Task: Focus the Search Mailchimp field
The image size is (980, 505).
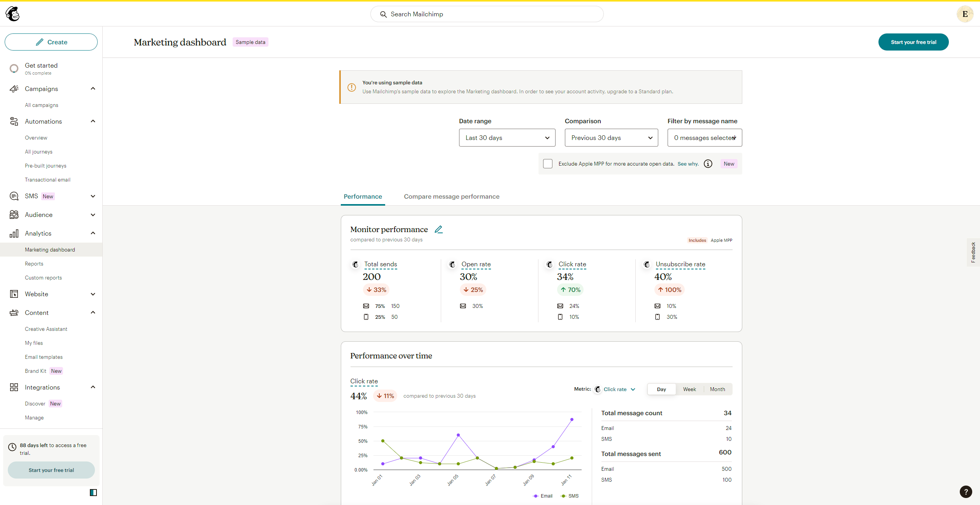Action: pos(487,14)
